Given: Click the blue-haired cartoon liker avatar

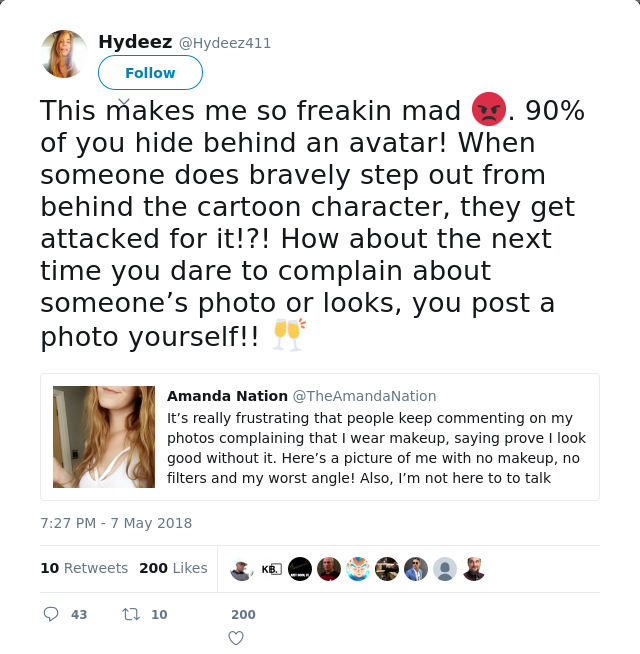Looking at the screenshot, I should tap(358, 569).
